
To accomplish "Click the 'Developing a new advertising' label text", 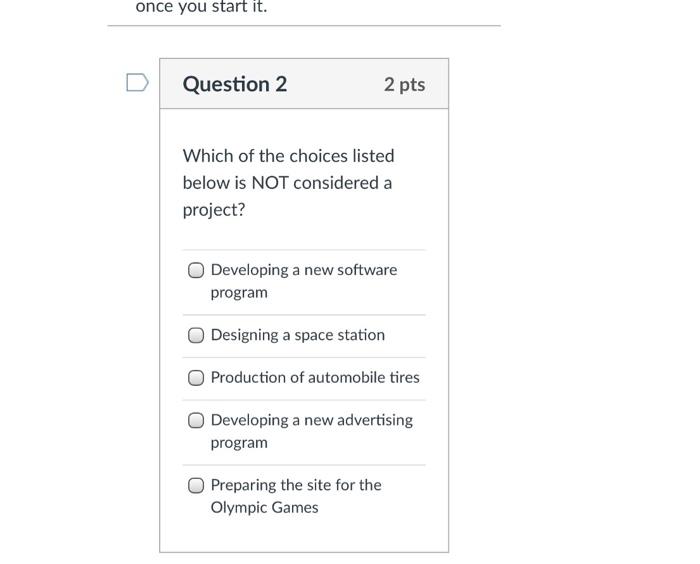I will (x=311, y=420).
